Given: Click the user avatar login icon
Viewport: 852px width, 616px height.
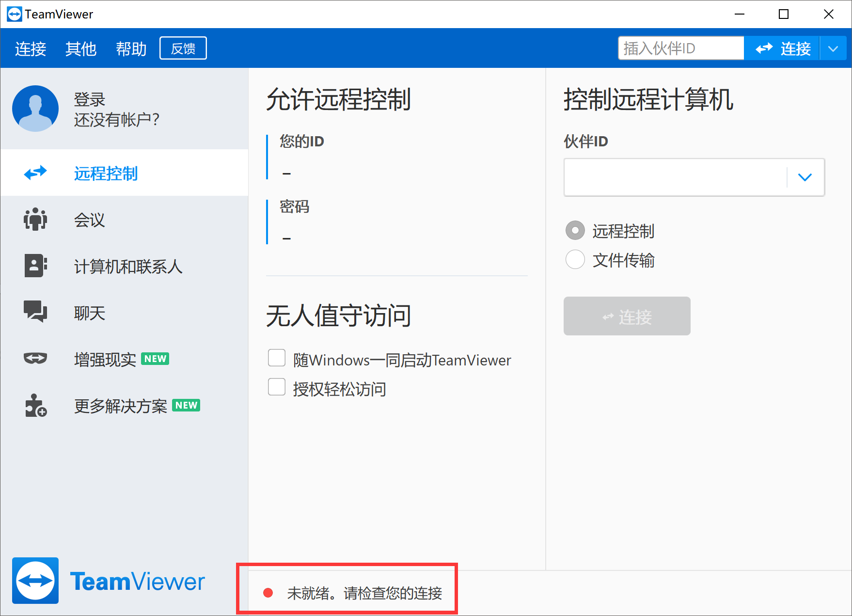Looking at the screenshot, I should tap(35, 109).
